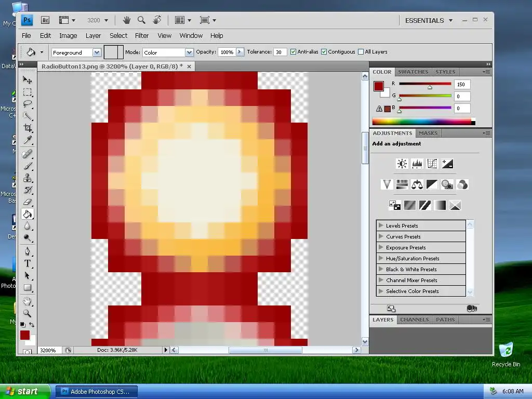
Task: Select the Eyedropper tool
Action: [27, 140]
